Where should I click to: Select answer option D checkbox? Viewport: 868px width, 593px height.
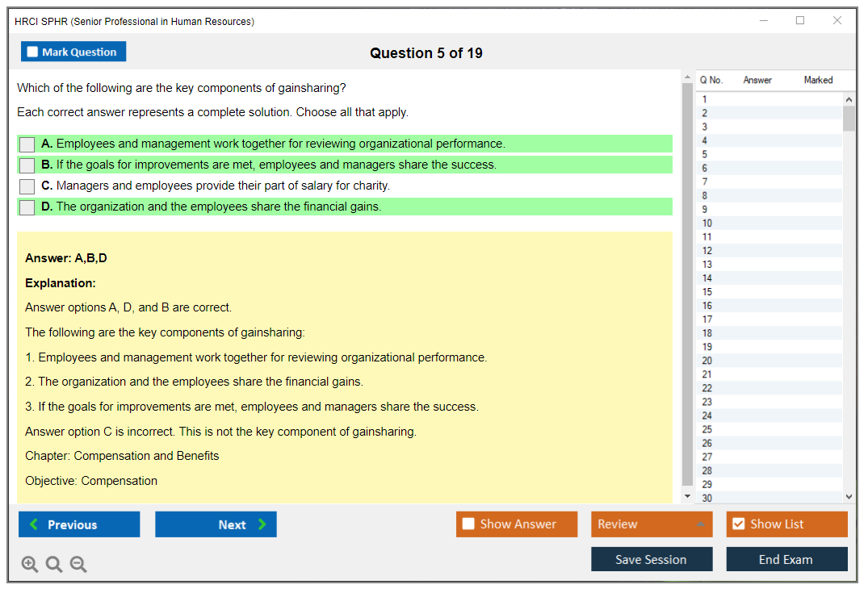coord(27,207)
